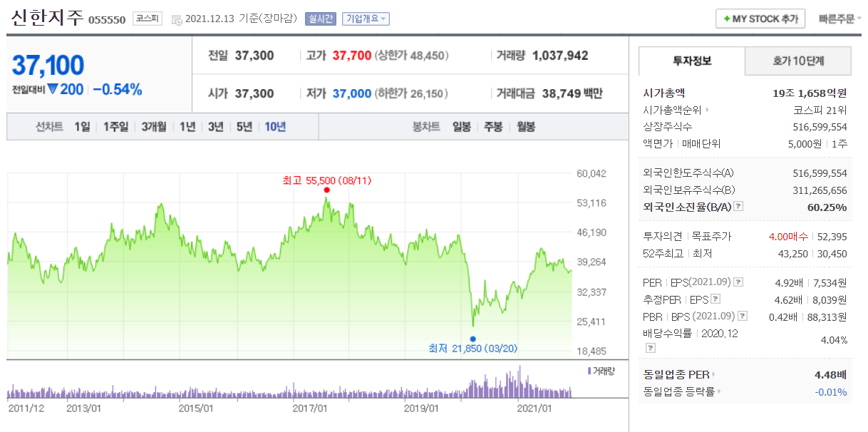This screenshot has width=868, height=432.
Task: Switch to the 호가10단계 tab
Action: click(798, 61)
